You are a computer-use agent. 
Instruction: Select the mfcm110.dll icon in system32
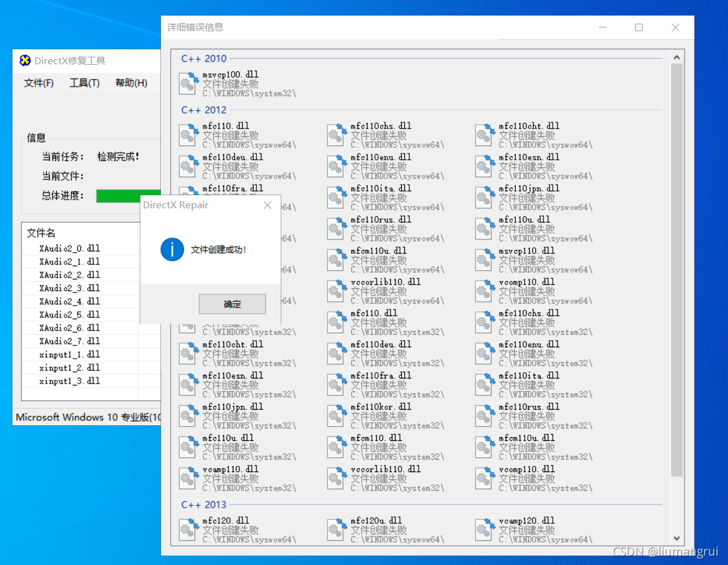point(337,447)
